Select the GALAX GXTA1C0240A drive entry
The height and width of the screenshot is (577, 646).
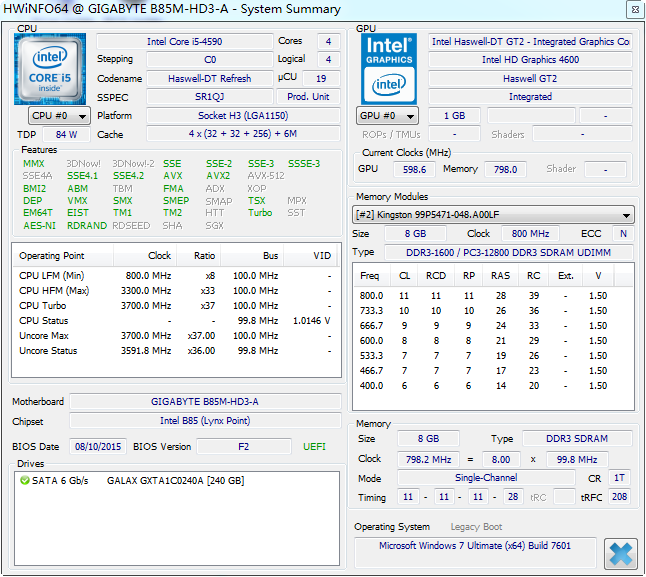click(175, 481)
